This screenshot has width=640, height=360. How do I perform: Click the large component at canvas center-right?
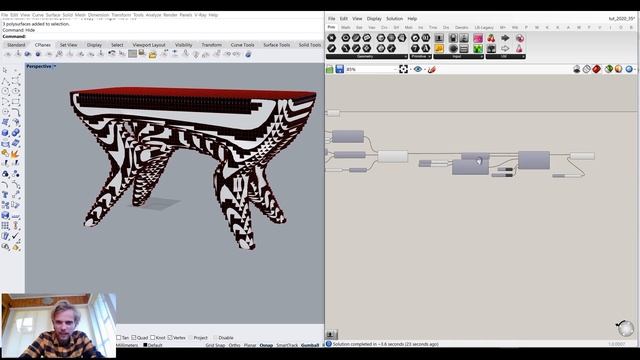click(x=534, y=160)
